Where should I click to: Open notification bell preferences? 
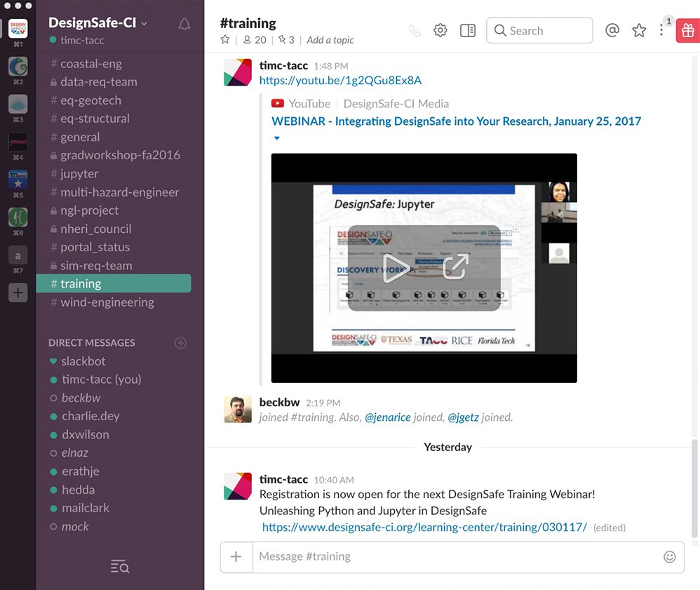coord(184,24)
